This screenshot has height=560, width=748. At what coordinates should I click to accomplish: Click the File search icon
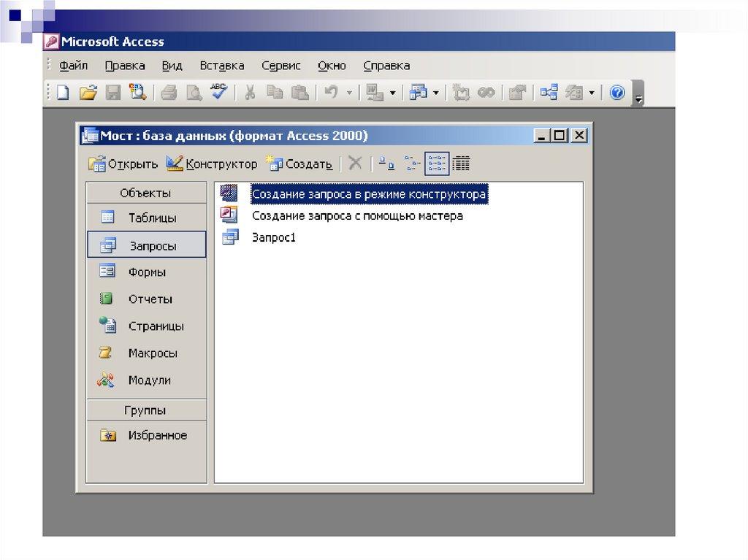137,93
